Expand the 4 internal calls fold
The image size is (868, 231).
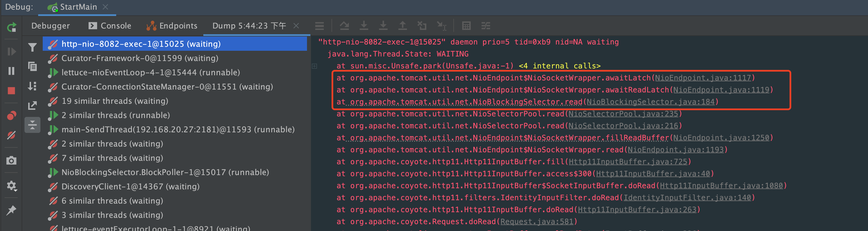coord(559,66)
